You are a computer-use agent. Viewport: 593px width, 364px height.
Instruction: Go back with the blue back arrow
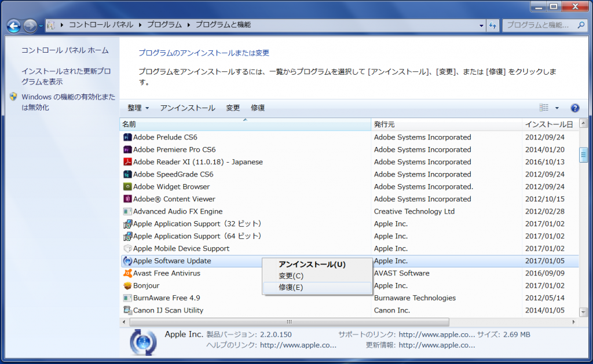point(14,25)
